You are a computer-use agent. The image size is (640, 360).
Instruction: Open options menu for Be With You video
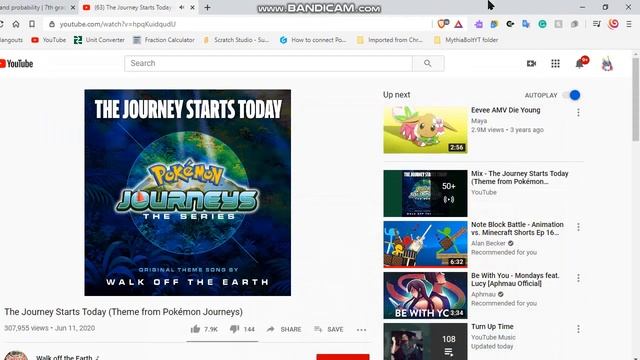pyautogui.click(x=578, y=278)
